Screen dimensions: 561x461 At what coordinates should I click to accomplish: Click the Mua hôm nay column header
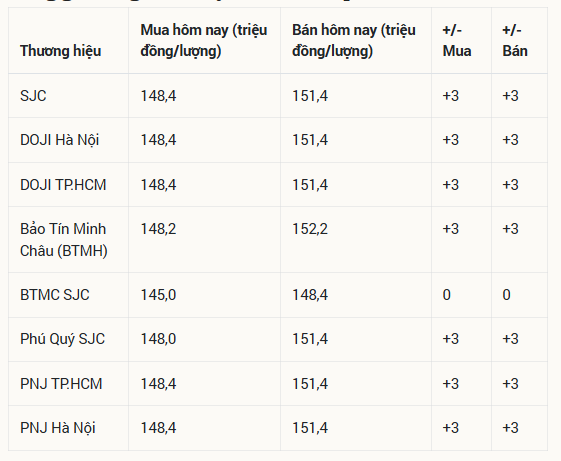pos(204,40)
